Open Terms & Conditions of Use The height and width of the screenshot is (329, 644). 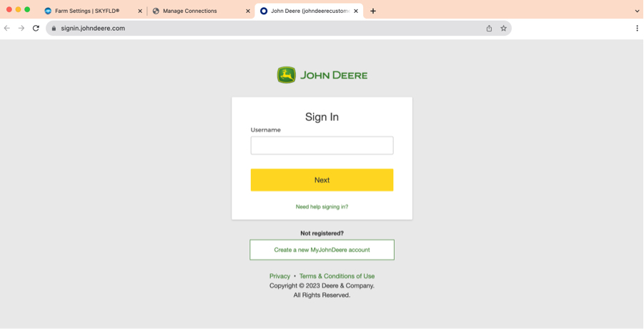tap(337, 276)
